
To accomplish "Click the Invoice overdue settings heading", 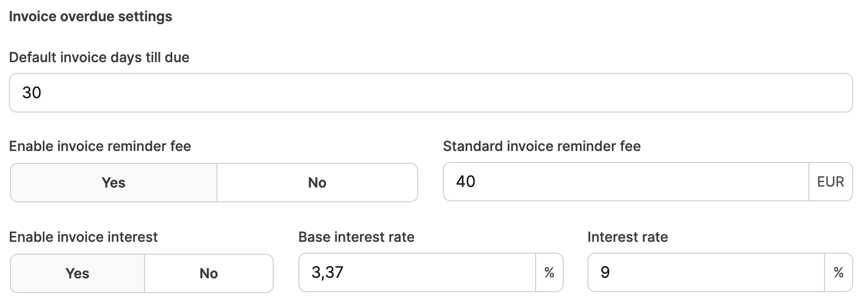I will coord(91,17).
